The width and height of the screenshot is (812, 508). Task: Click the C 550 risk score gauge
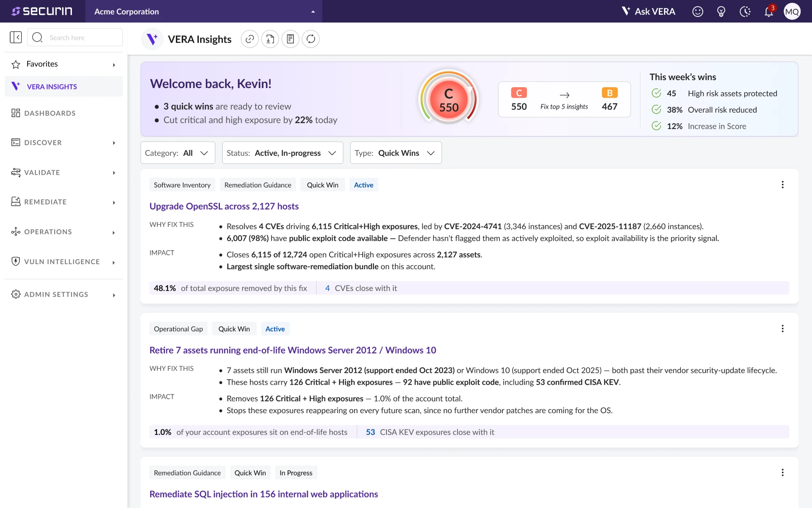(x=448, y=100)
